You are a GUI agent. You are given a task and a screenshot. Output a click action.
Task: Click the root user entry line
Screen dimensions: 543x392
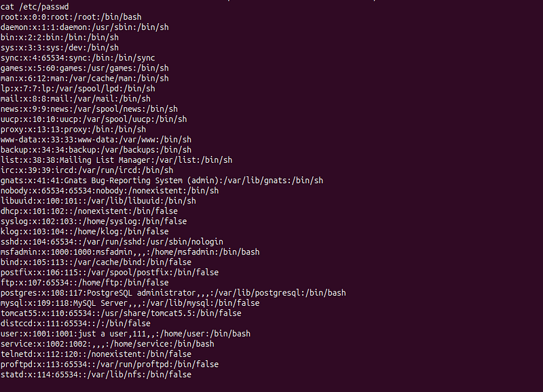click(71, 17)
